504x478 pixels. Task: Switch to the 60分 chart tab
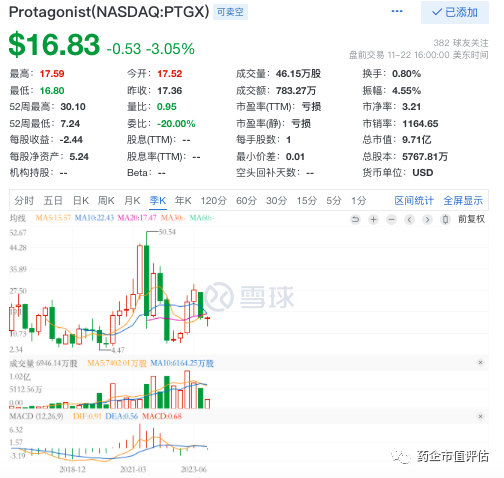(247, 201)
